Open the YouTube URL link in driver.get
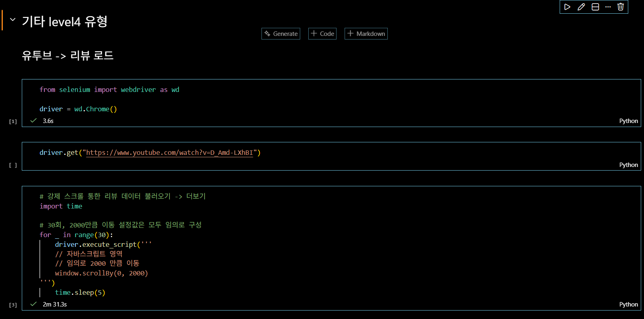This screenshot has height=319, width=644. pyautogui.click(x=169, y=152)
